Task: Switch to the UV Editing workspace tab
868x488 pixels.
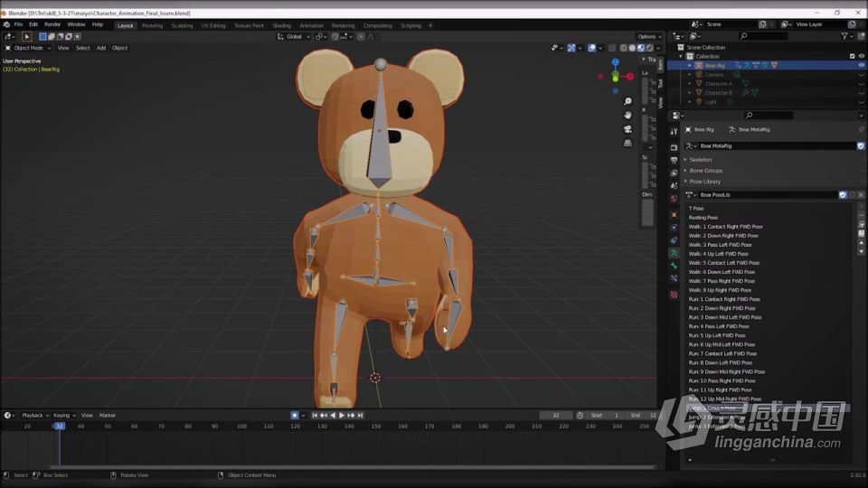Action: pyautogui.click(x=213, y=25)
